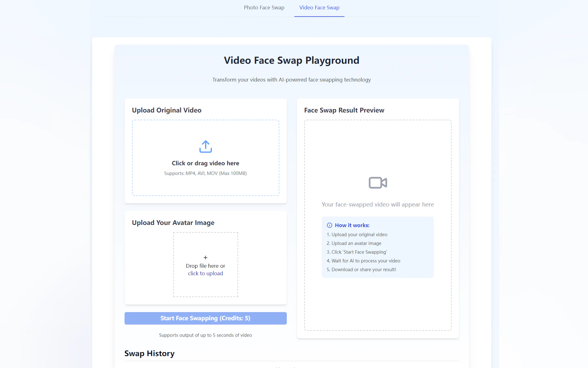Click 'Drop file here or' text
The image size is (588, 368).
coord(205,266)
